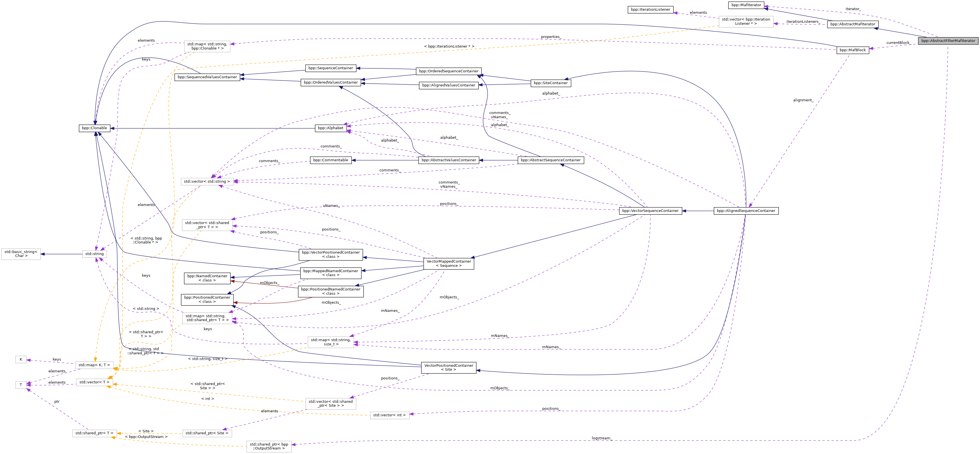The width and height of the screenshot is (980, 454).
Task: Click the bpp::OrderedSequenceContainer box
Action: [448, 71]
